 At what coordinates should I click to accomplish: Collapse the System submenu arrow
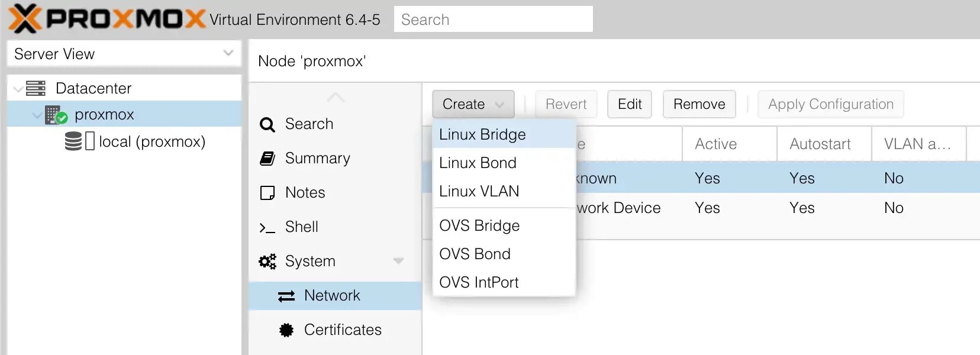[398, 261]
